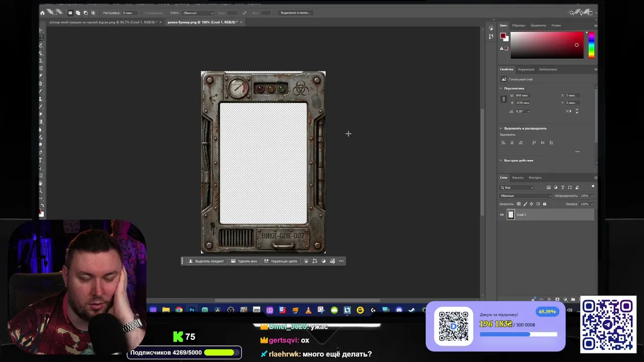
Task: Click Выделить предмет button
Action: 206,261
